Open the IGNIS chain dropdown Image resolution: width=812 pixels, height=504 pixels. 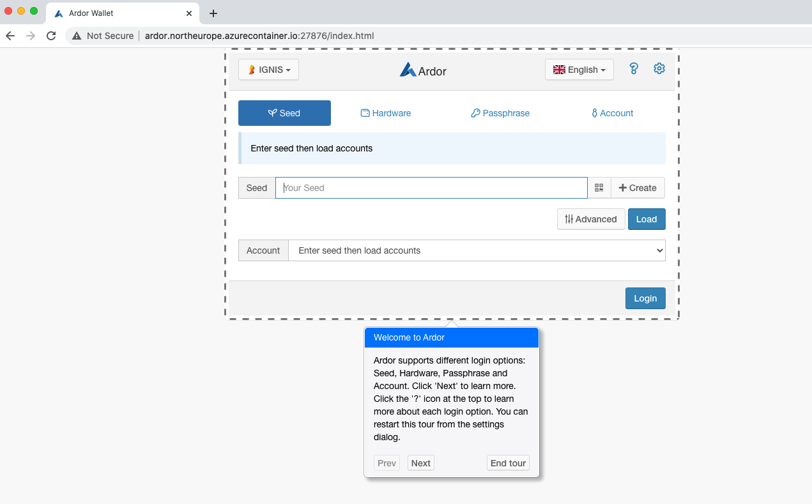268,69
